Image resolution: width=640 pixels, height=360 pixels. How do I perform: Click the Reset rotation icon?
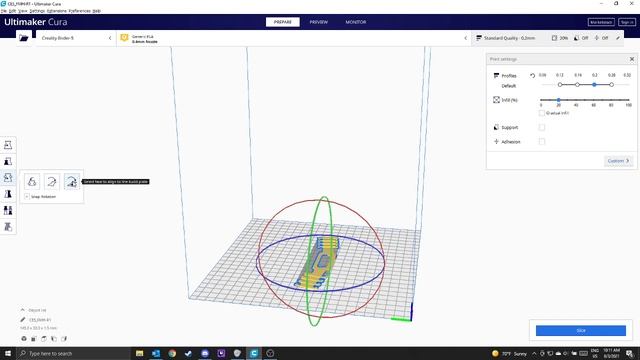click(32, 182)
